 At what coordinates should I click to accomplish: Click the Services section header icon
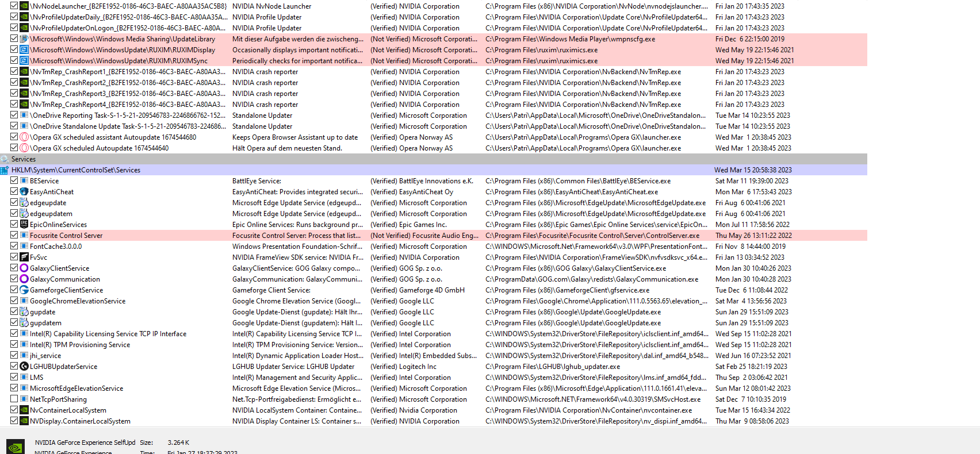pyautogui.click(x=5, y=159)
